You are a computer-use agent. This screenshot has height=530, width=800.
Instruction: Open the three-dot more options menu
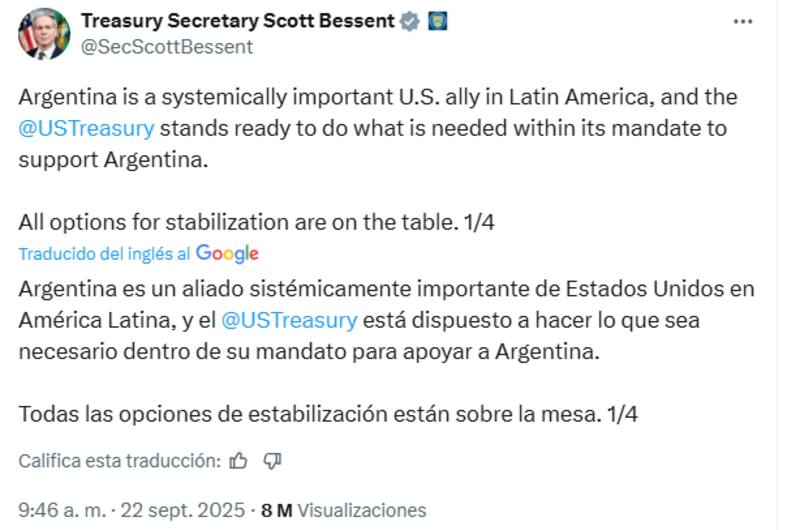click(742, 21)
